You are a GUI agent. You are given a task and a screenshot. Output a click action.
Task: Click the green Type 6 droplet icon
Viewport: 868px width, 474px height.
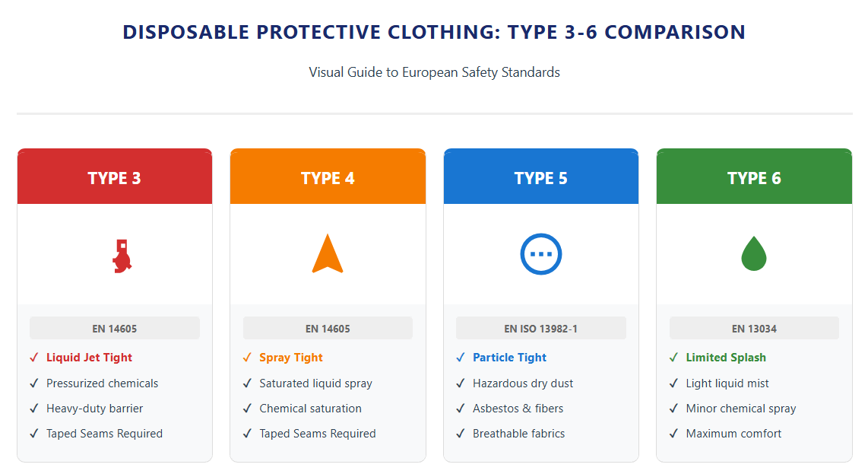pos(753,254)
